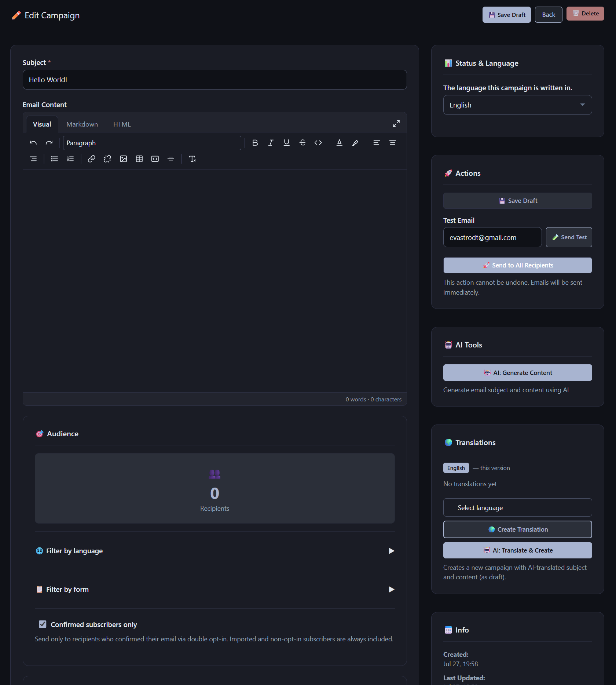Open the Paragraph style dropdown

click(x=152, y=143)
